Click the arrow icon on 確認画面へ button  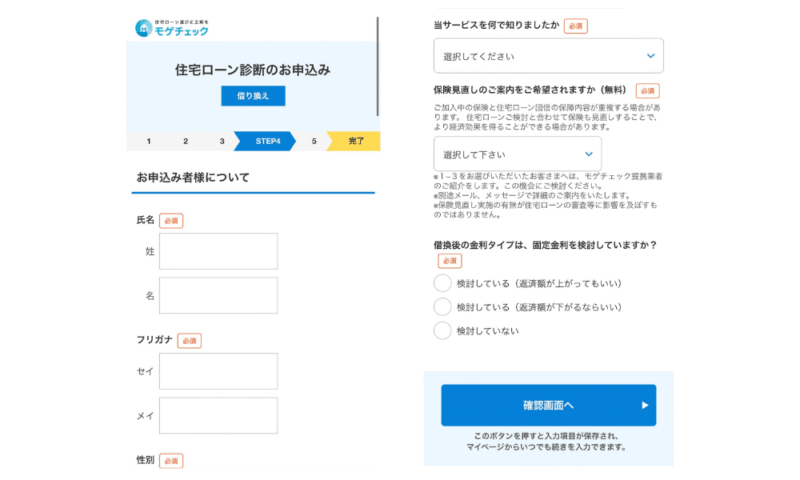pyautogui.click(x=644, y=405)
